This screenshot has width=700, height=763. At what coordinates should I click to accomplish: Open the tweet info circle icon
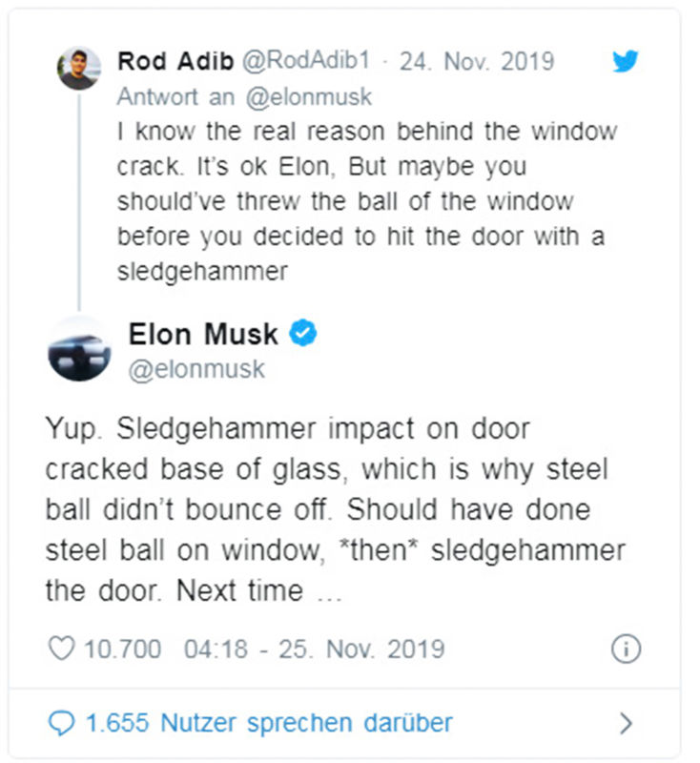[626, 649]
